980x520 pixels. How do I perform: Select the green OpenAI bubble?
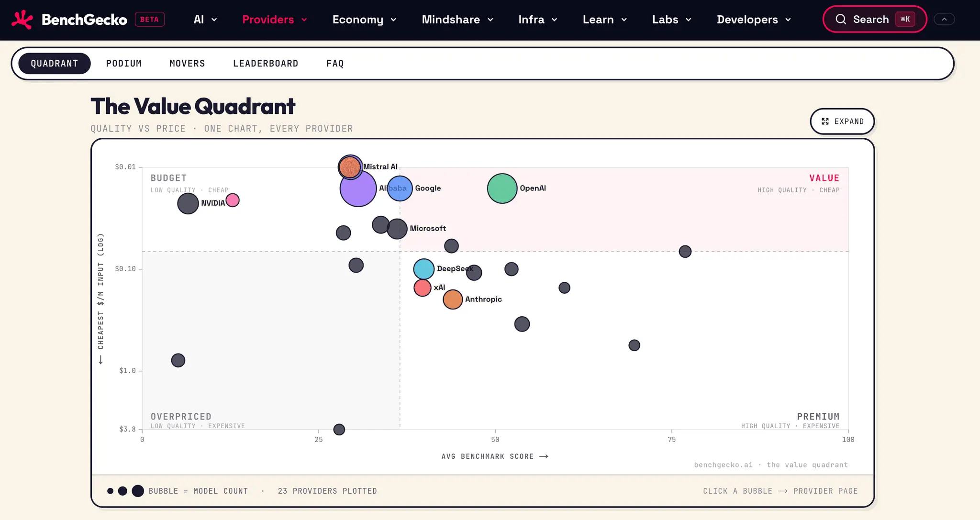click(502, 188)
